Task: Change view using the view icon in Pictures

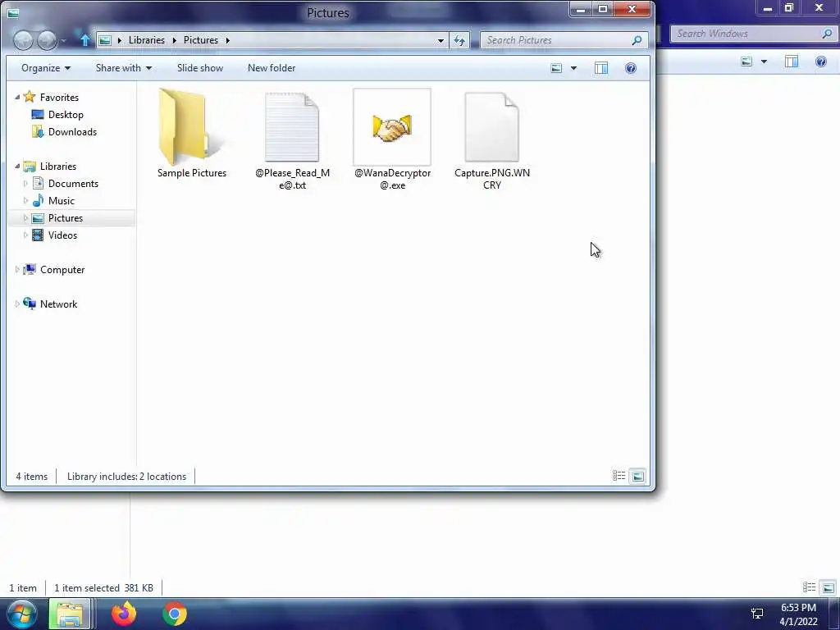Action: [556, 68]
